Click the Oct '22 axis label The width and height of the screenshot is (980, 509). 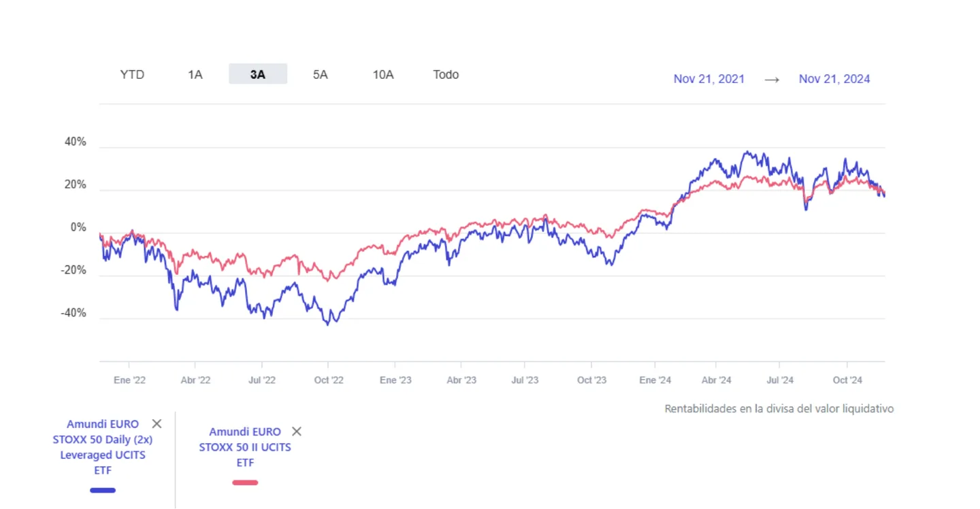click(x=329, y=380)
